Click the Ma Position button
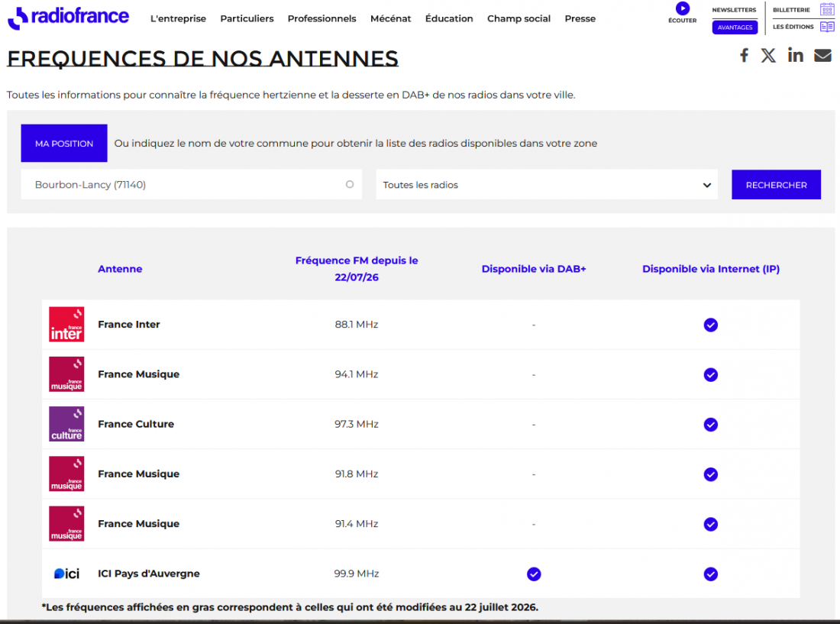The image size is (840, 624). pyautogui.click(x=63, y=143)
